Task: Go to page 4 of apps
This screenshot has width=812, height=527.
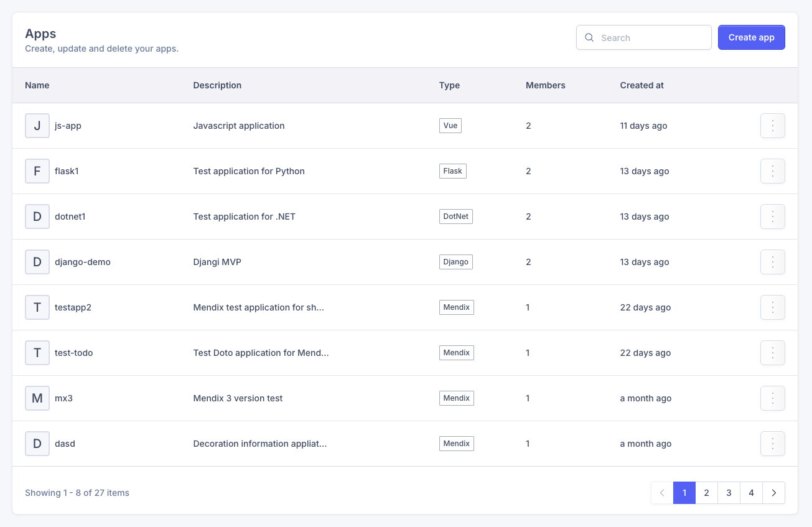Action: tap(751, 493)
